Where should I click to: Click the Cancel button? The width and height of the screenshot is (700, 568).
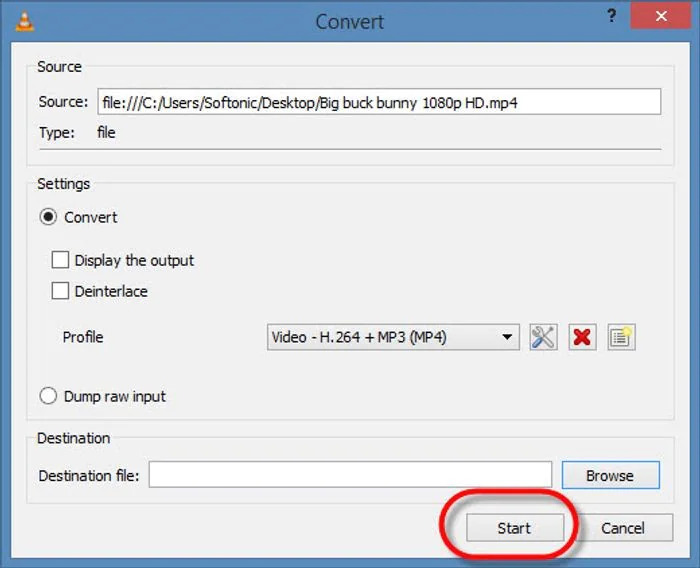[623, 528]
